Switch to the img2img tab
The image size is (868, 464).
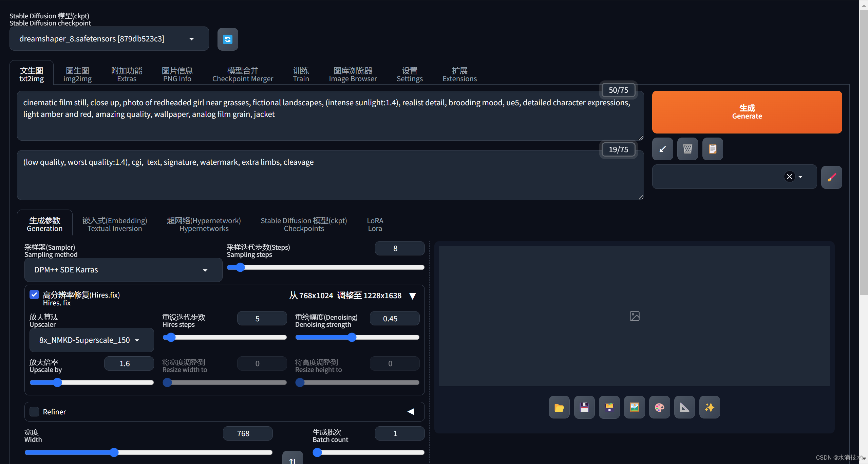[x=77, y=74]
